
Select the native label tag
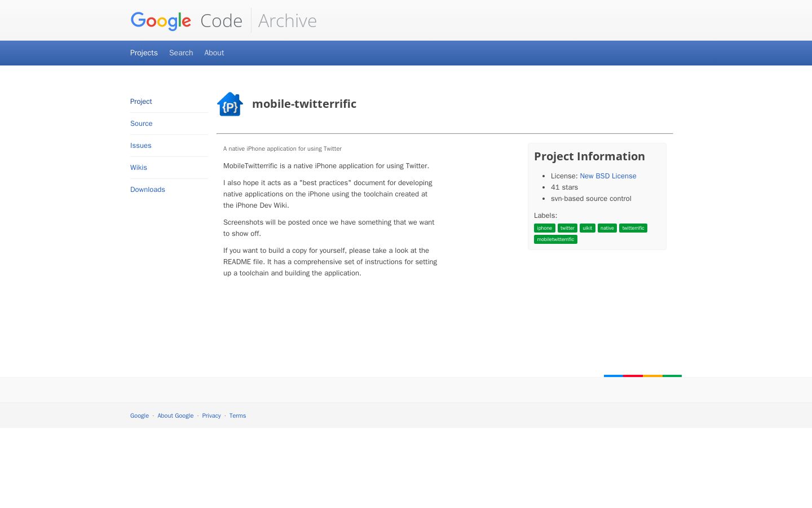pyautogui.click(x=607, y=228)
